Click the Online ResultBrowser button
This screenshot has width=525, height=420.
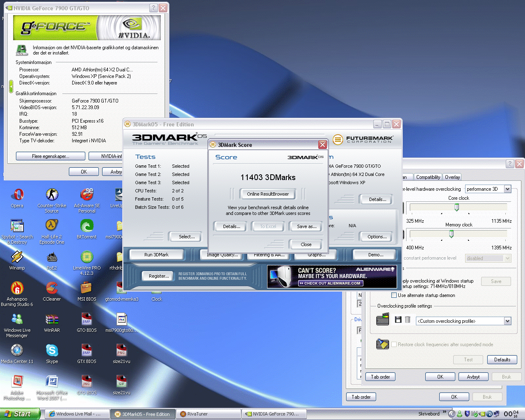268,194
